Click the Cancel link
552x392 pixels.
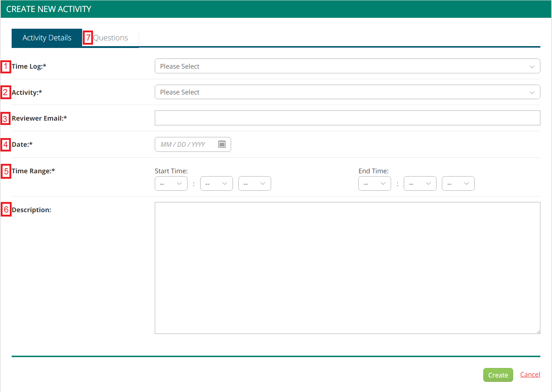530,374
